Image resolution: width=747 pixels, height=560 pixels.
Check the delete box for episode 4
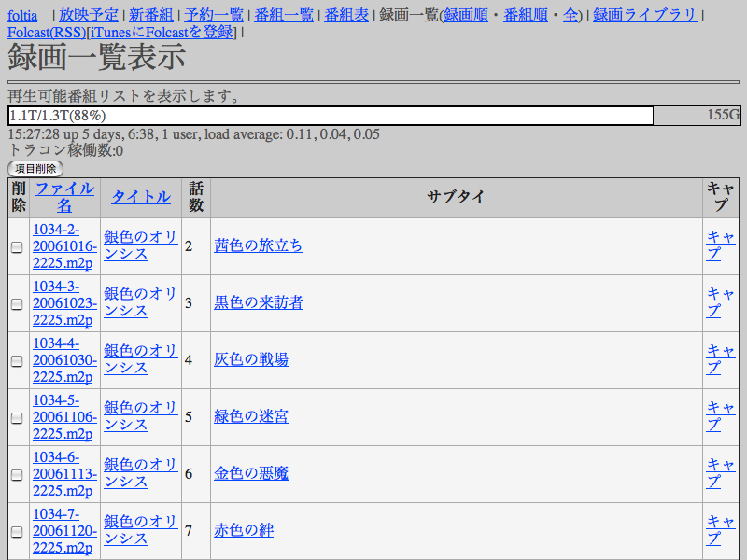click(17, 361)
